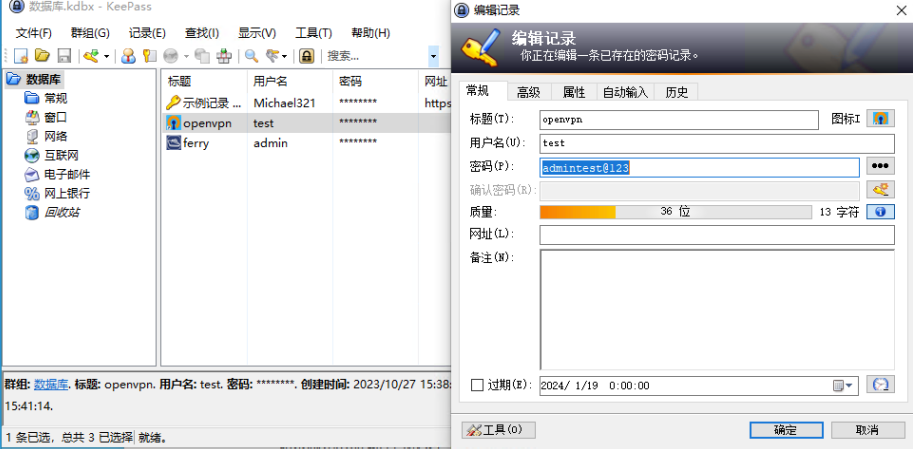Select the 常规 group folder

click(55, 98)
